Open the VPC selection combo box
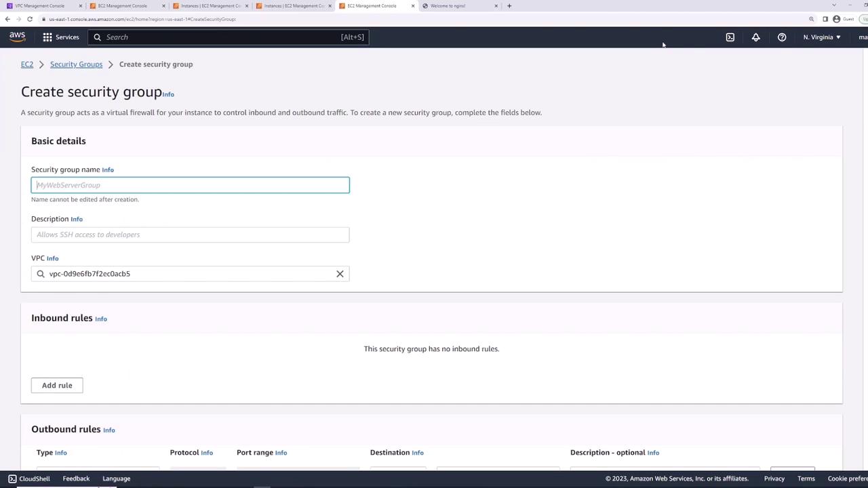The height and width of the screenshot is (488, 868). point(190,274)
